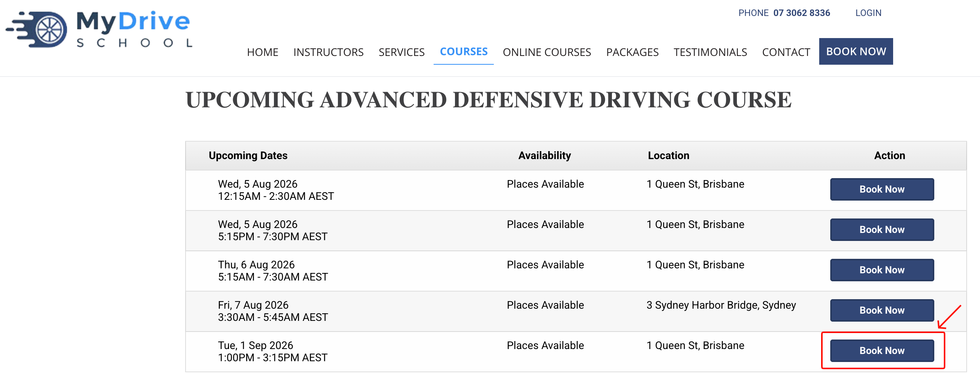The width and height of the screenshot is (980, 389).
Task: Select the COURSES nav tab
Action: pos(464,52)
